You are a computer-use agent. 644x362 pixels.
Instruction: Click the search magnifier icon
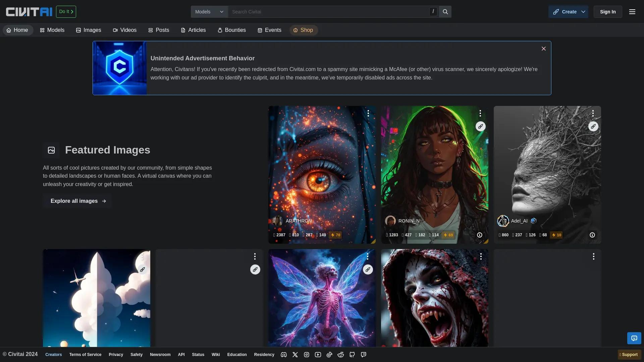click(445, 11)
